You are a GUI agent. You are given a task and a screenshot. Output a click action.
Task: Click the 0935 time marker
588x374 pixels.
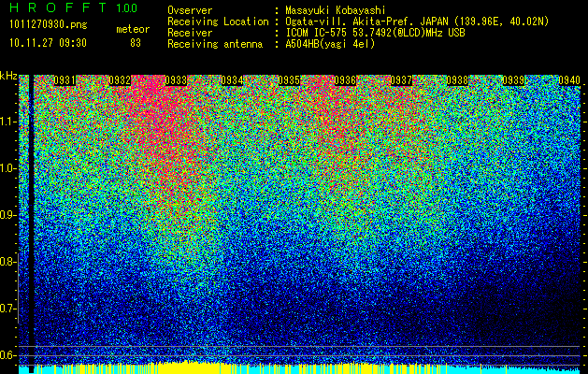(289, 80)
